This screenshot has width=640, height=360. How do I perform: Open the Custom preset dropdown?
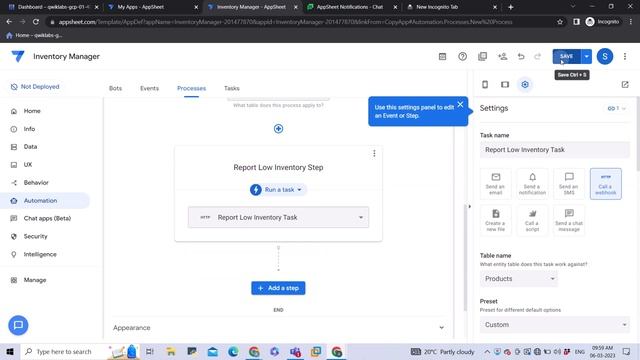pos(555,325)
